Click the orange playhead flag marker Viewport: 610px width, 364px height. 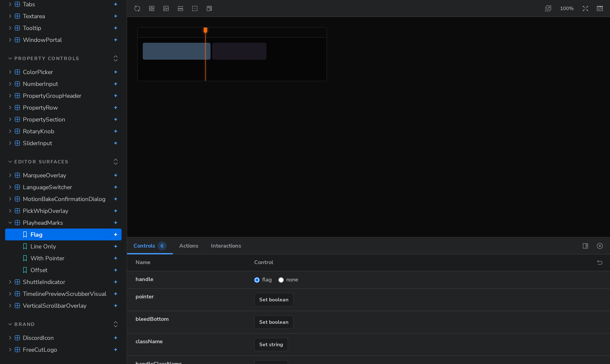click(205, 30)
